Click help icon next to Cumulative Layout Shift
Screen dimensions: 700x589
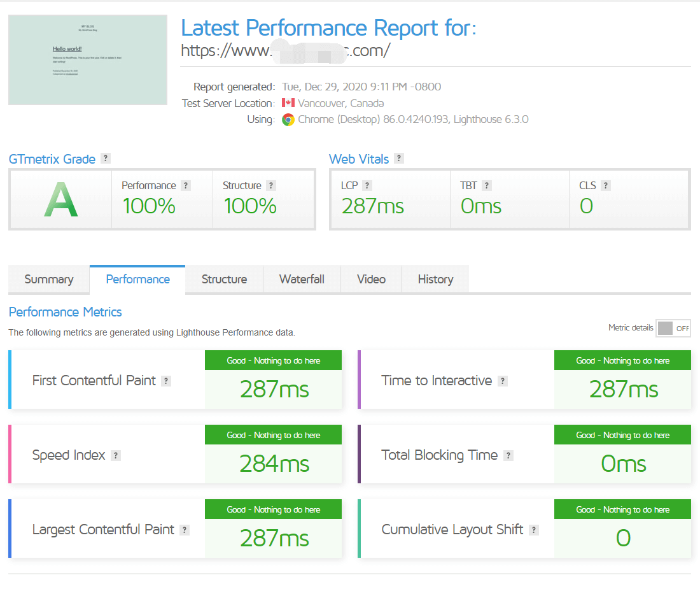(534, 530)
